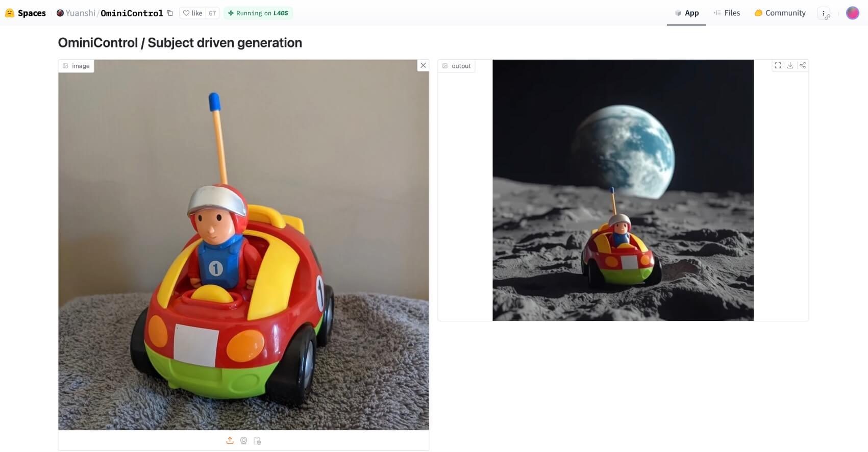Screen dimensions: 868x452
Task: Download the generated output image
Action: point(790,65)
